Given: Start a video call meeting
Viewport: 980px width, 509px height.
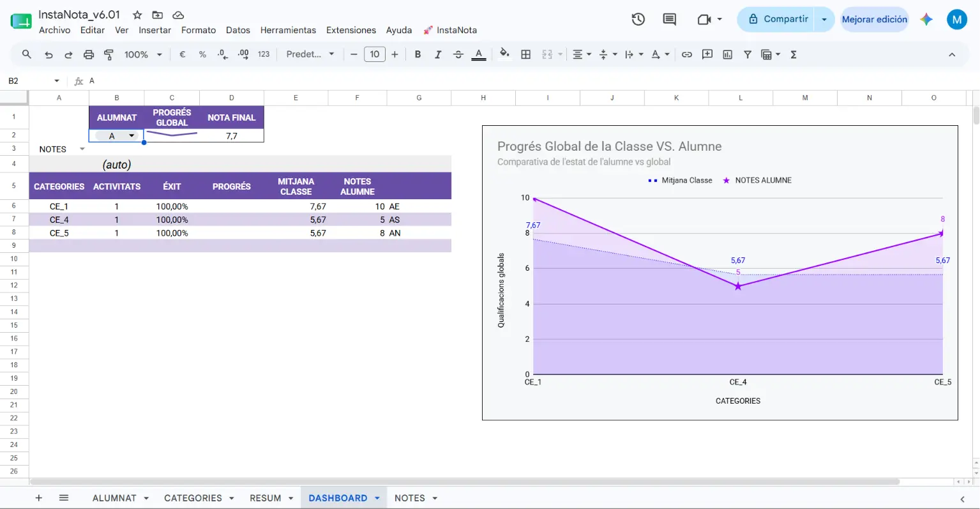Looking at the screenshot, I should tap(704, 19).
